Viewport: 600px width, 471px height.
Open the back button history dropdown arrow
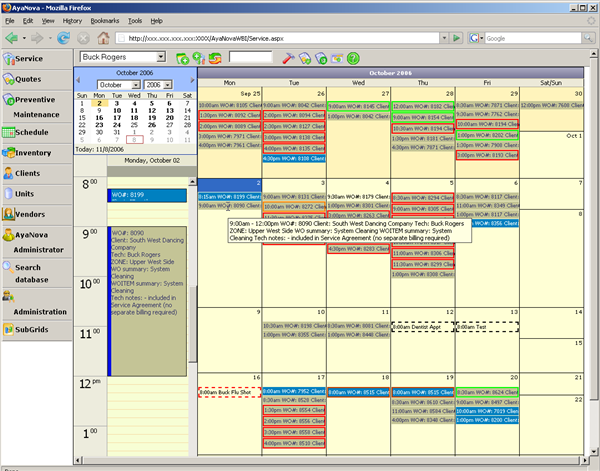[x=24, y=38]
